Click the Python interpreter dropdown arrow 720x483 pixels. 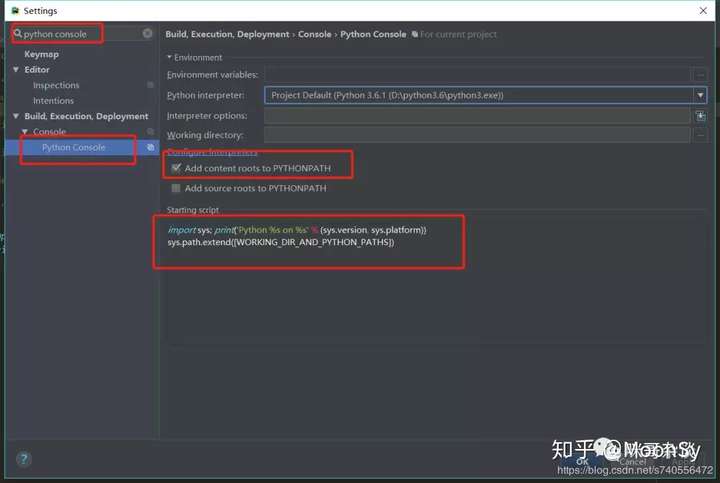(700, 95)
